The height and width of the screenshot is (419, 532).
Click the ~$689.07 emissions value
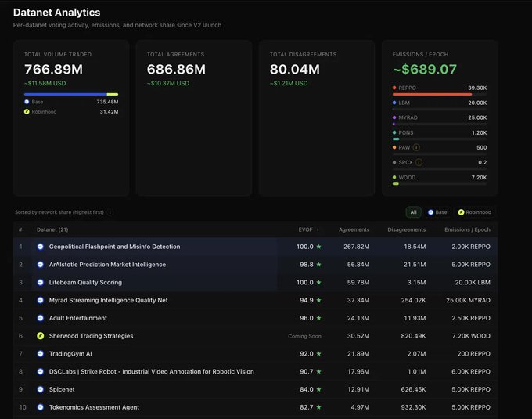click(x=425, y=69)
